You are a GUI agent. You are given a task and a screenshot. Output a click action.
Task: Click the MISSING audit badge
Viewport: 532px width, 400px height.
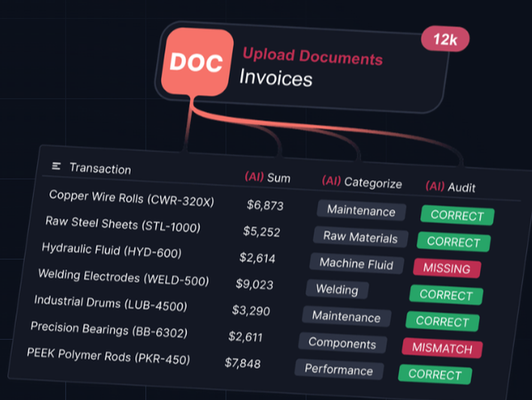(447, 268)
